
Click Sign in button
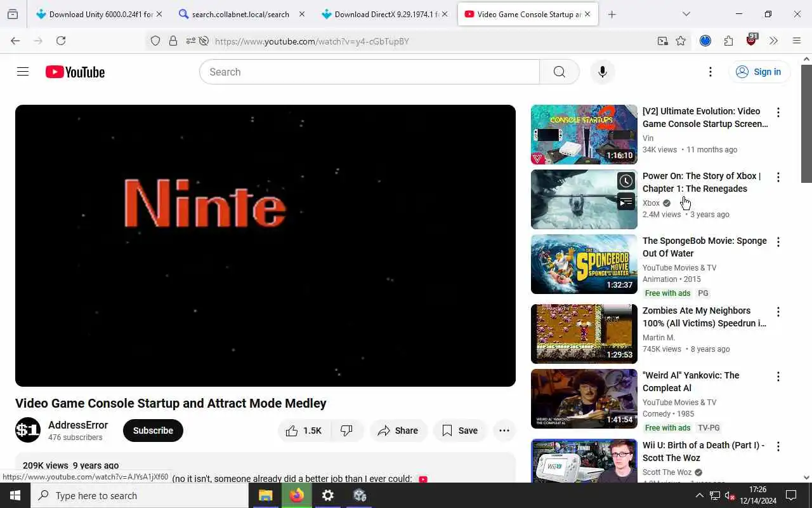[x=759, y=72]
